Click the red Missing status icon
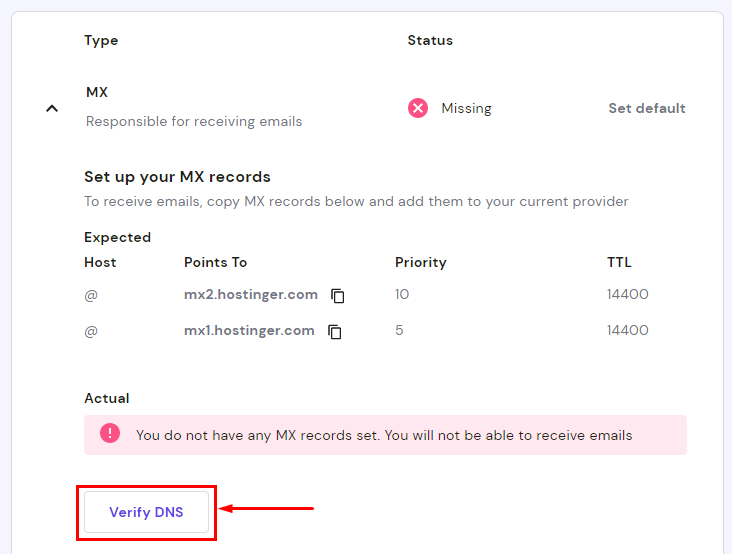 point(418,108)
